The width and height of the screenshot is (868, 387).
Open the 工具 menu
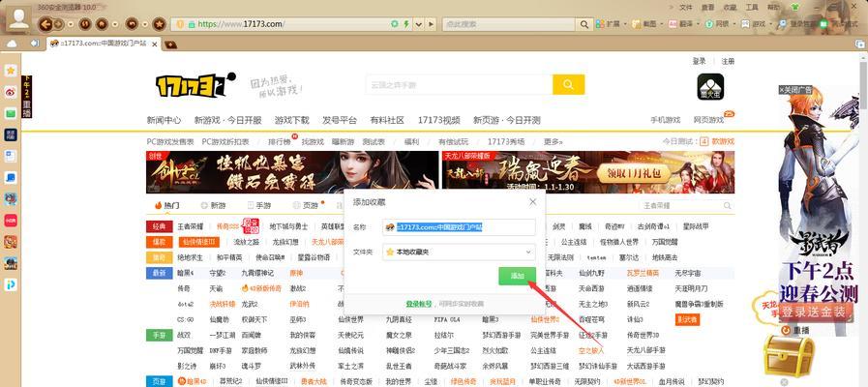(752, 7)
